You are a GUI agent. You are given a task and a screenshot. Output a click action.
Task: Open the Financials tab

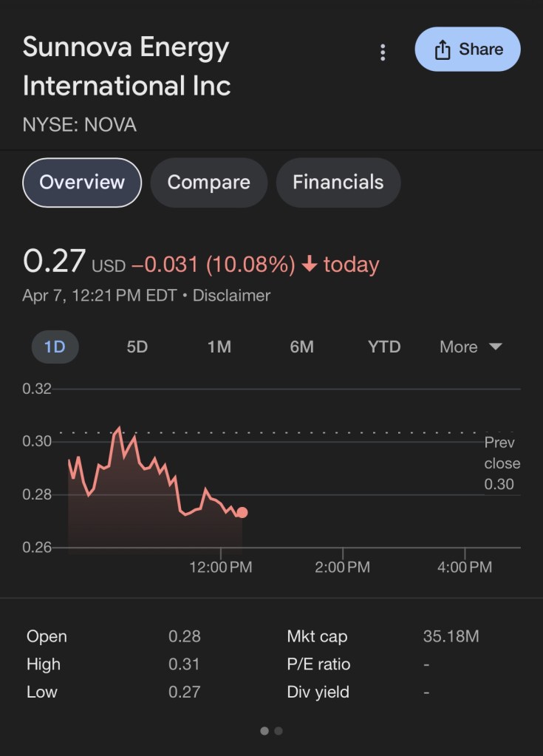(x=338, y=183)
